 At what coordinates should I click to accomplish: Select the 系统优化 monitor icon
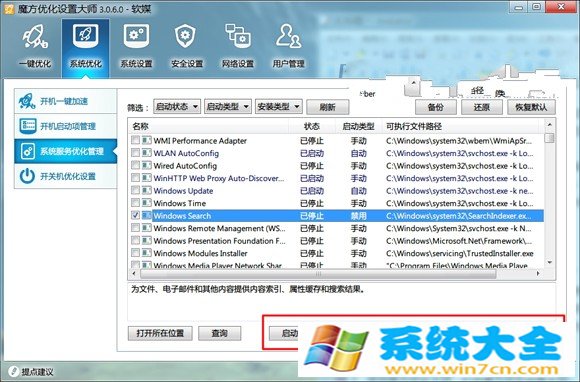click(85, 36)
